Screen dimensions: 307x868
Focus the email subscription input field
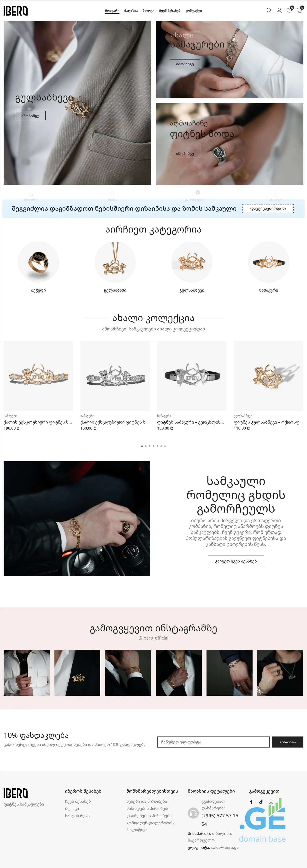coord(213,742)
